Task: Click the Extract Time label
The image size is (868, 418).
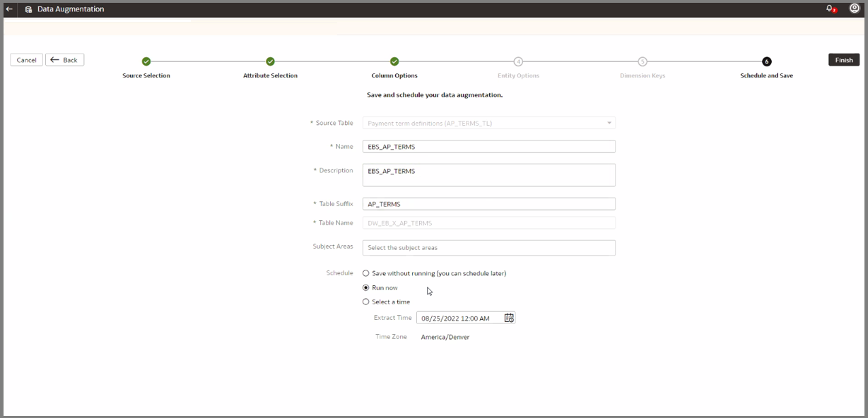Action: (392, 318)
